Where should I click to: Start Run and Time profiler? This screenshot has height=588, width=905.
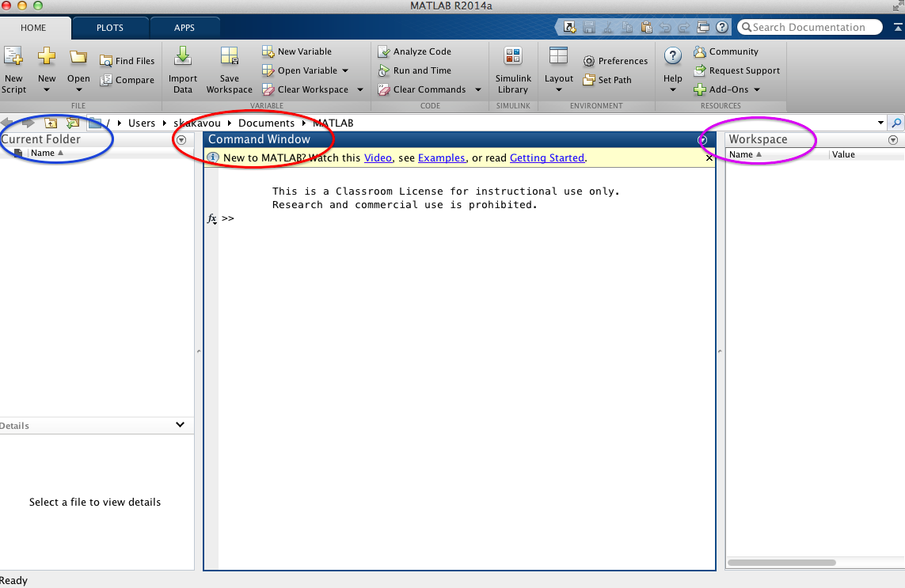(414, 70)
